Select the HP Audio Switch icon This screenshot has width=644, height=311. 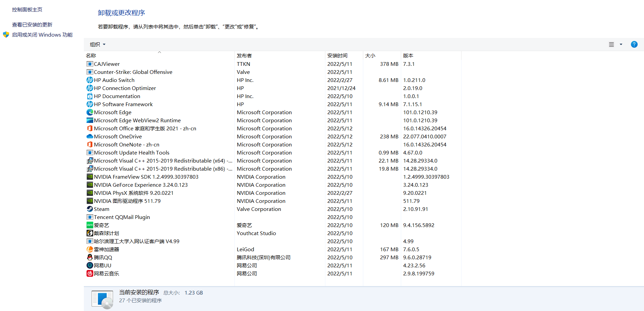(x=90, y=80)
